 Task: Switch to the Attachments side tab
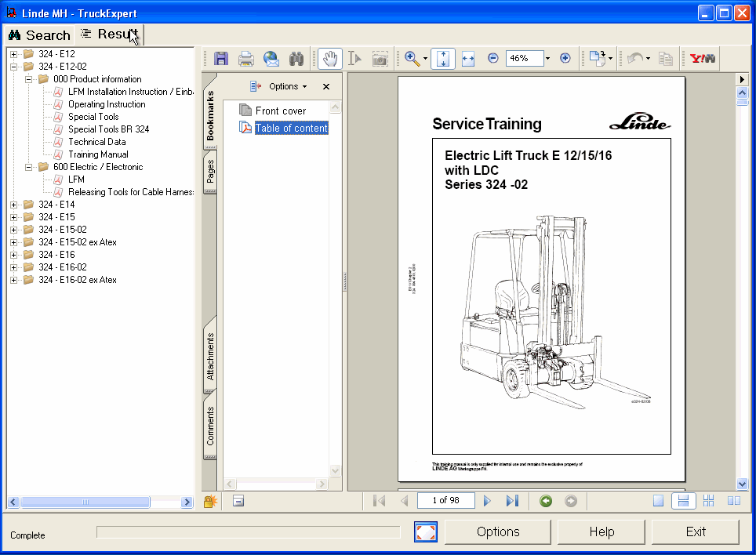pos(210,357)
